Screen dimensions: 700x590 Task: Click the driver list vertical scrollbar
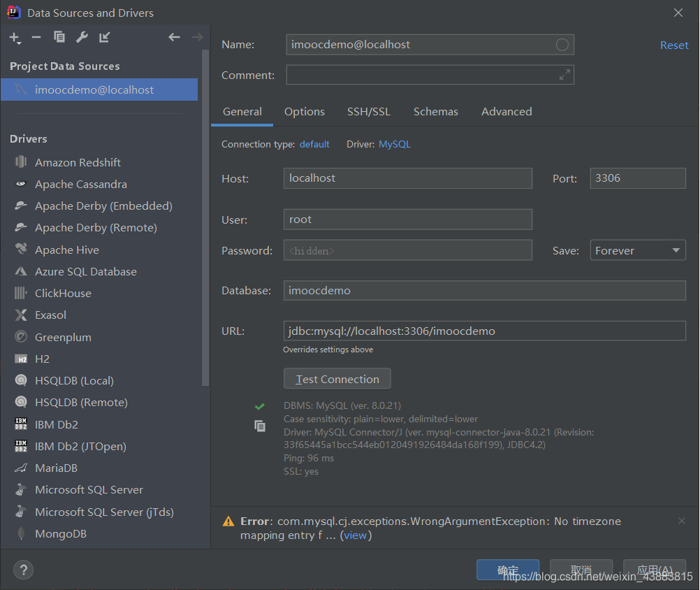coord(205,217)
